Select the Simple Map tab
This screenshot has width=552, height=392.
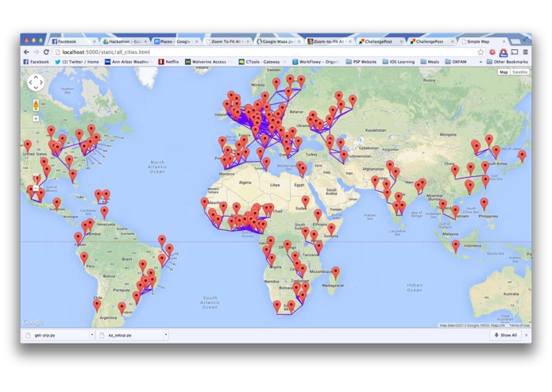482,41
